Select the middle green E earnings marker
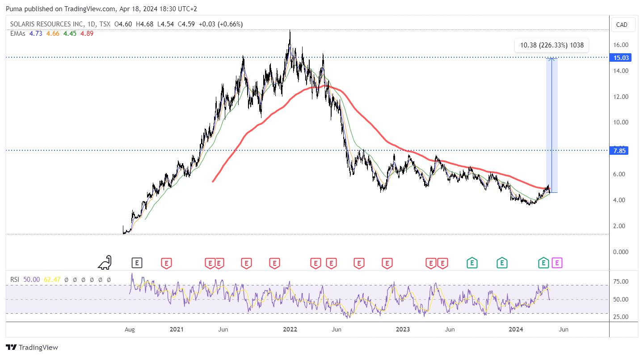The height and width of the screenshot is (357, 644). (x=502, y=263)
